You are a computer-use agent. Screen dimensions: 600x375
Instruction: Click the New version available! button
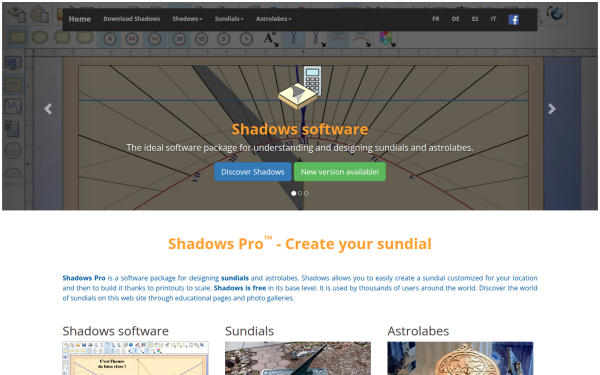(339, 172)
